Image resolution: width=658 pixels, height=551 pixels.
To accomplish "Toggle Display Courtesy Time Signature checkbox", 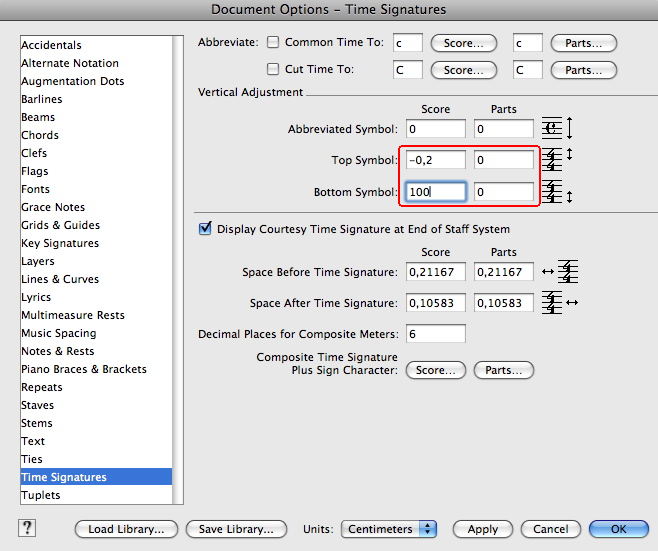I will point(206,229).
